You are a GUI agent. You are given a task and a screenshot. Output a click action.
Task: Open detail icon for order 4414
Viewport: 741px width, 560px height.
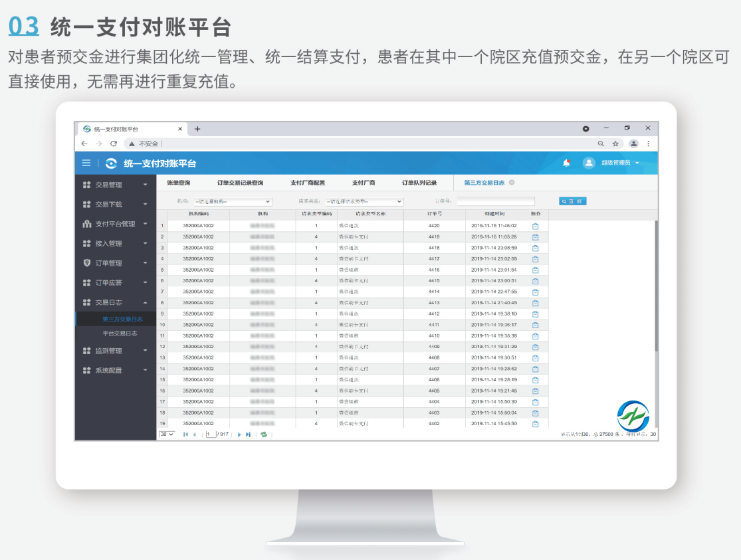[536, 292]
